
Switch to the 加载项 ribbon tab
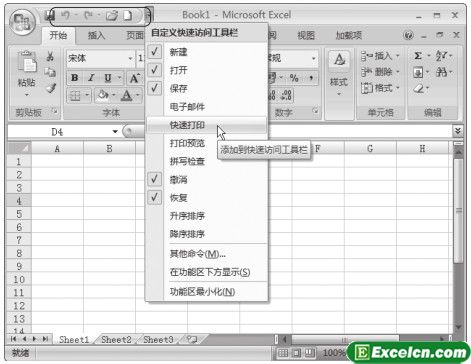click(349, 35)
